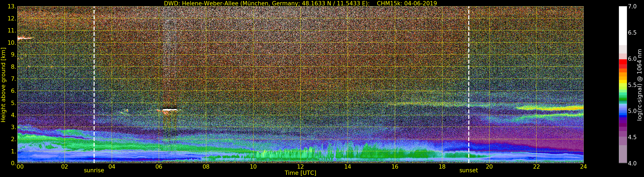Click the '4.' tick on the height axis
Image resolution: width=644 pixels, height=177 pixels.
pyautogui.click(x=13, y=115)
